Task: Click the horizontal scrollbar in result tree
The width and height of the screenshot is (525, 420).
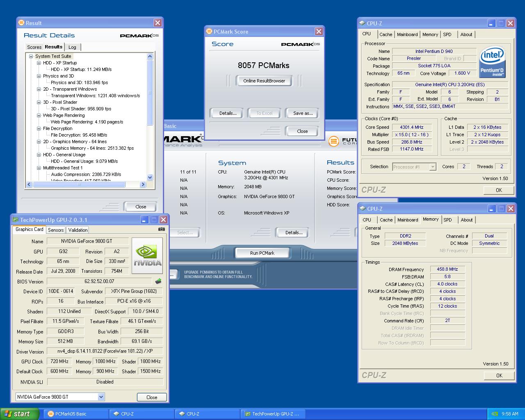Action: 79,185
